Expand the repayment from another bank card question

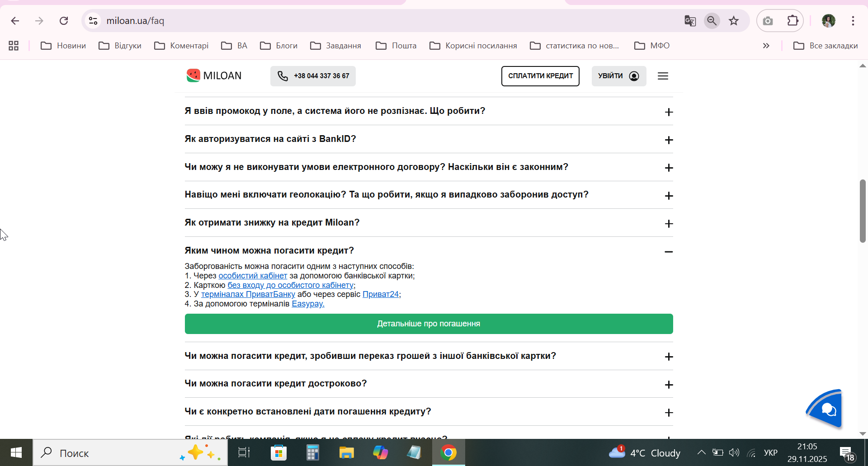429,356
